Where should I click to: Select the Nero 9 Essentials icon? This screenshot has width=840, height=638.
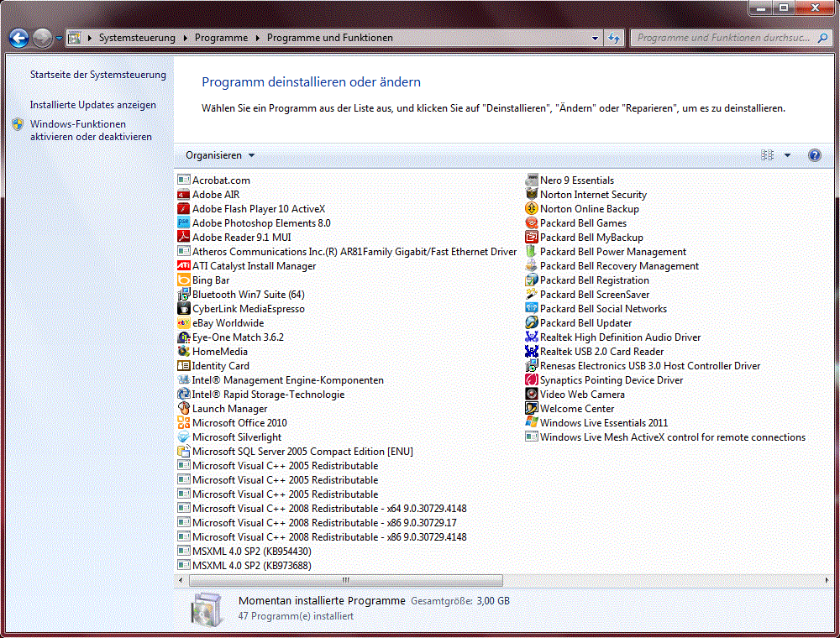click(532, 180)
